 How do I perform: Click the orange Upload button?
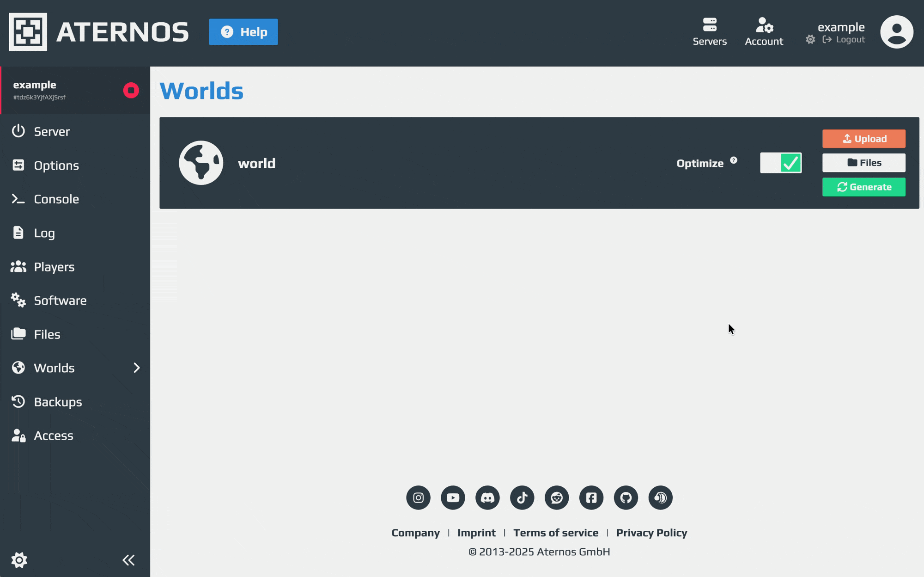[863, 139]
